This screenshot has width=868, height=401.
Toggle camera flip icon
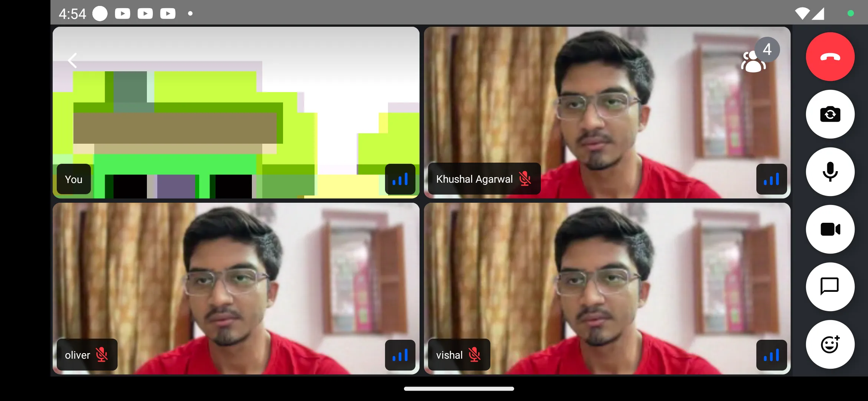click(830, 114)
